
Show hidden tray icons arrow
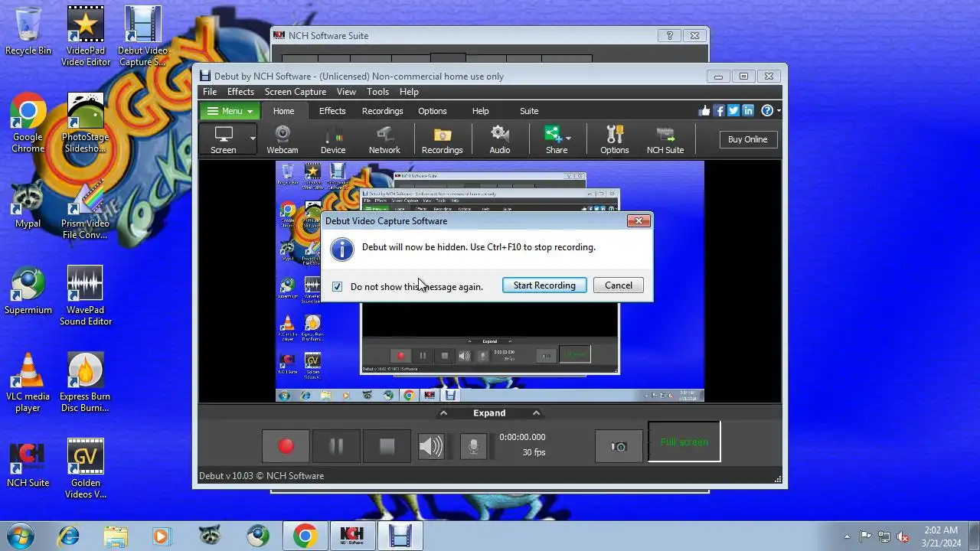(846, 536)
